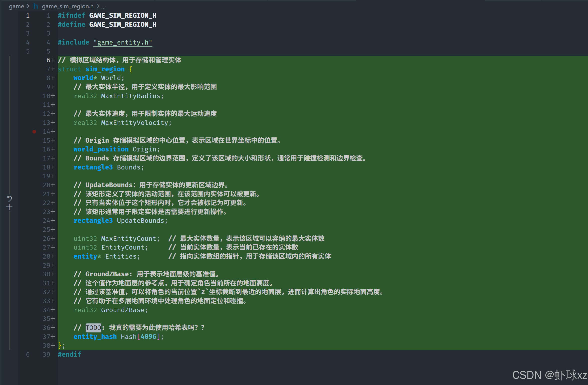Click the revert change arrow icon in gutter
The width and height of the screenshot is (588, 385).
pyautogui.click(x=10, y=199)
